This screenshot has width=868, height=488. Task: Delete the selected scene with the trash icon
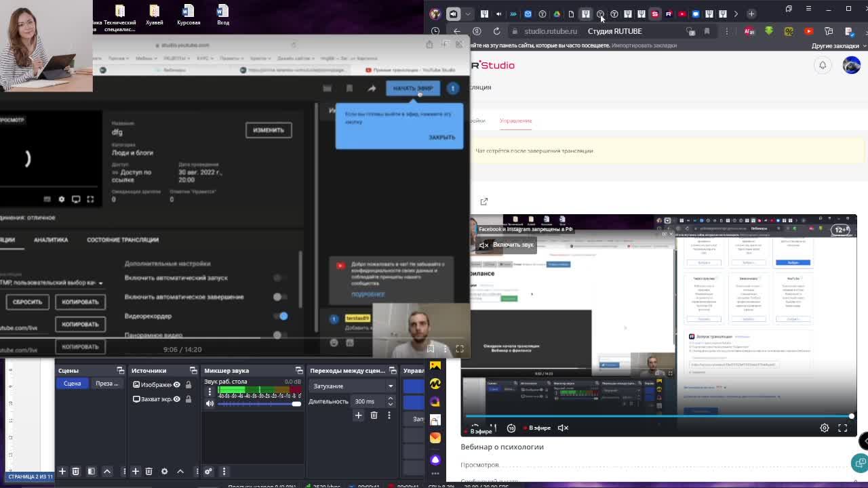75,471
